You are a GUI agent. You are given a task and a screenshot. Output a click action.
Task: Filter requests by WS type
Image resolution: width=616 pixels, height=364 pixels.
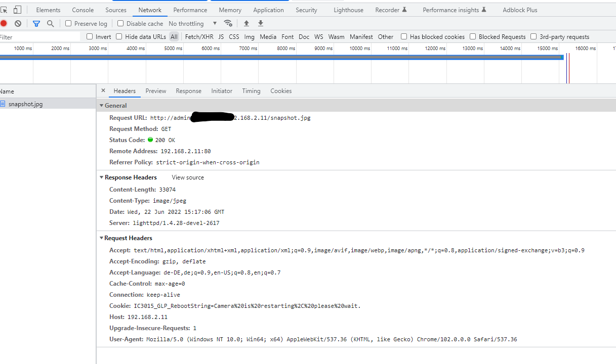pyautogui.click(x=319, y=36)
